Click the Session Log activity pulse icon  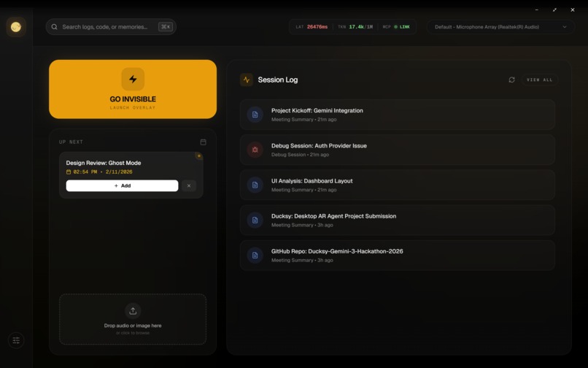247,80
